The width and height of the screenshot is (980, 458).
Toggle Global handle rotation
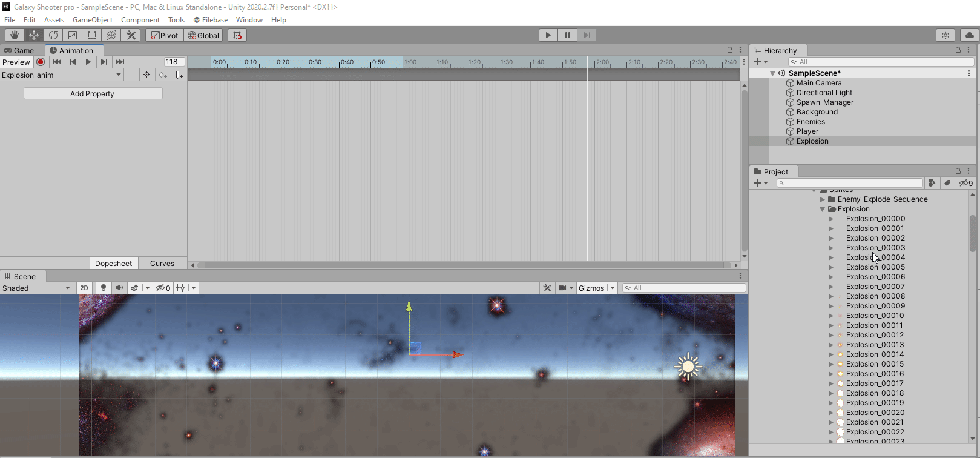[203, 35]
